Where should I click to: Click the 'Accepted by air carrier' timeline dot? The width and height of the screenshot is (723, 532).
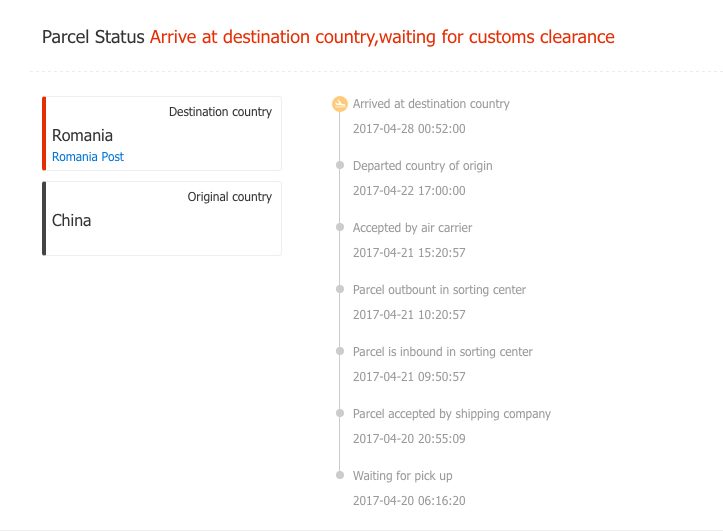(340, 228)
